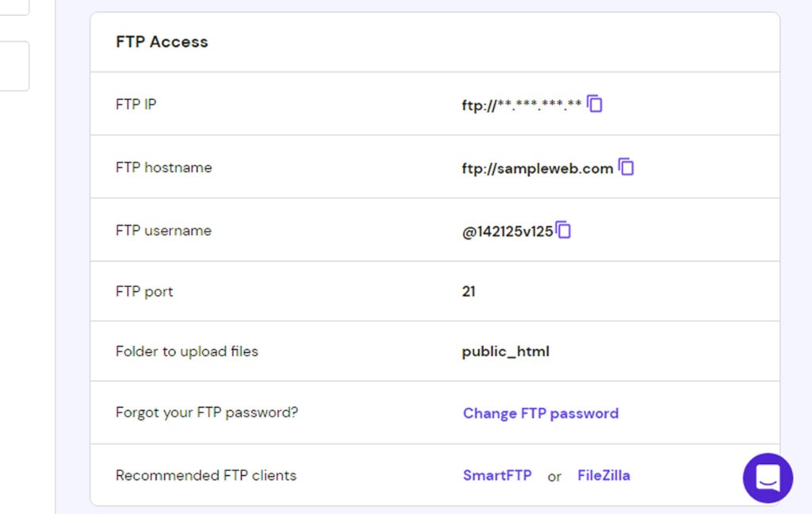Follow the FileZilla client link
The image size is (812, 514).
pos(603,475)
